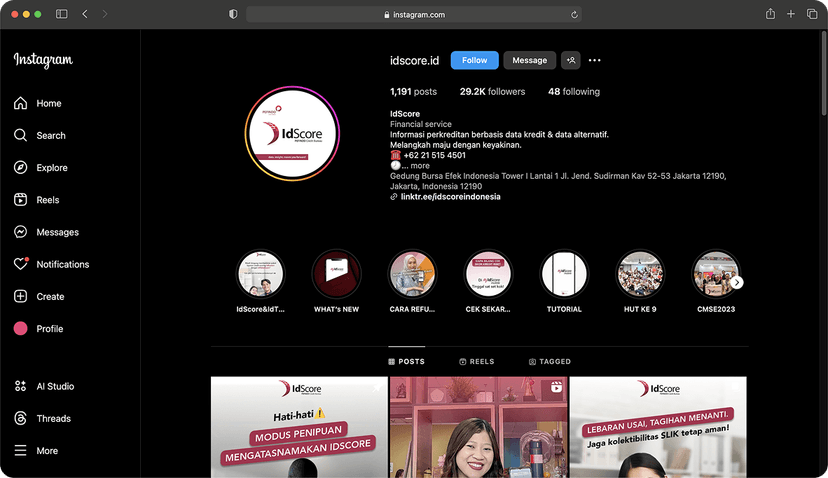Viewport: 828px width, 478px height.
Task: Click highlights next arrow chevron
Action: 737,283
